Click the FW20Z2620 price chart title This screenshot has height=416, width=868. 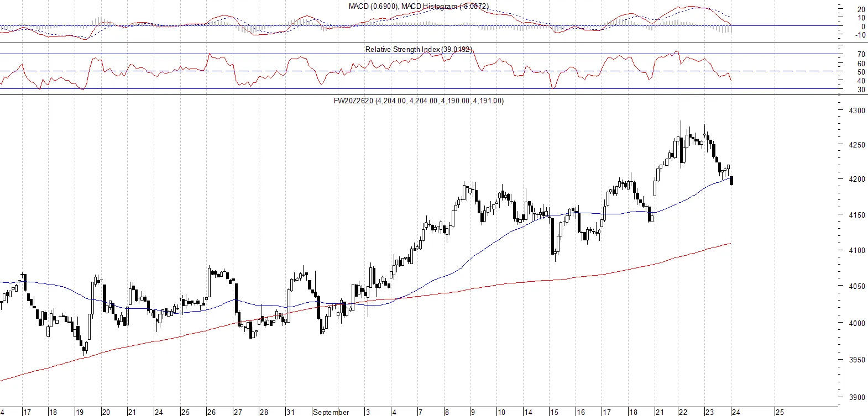click(x=419, y=101)
